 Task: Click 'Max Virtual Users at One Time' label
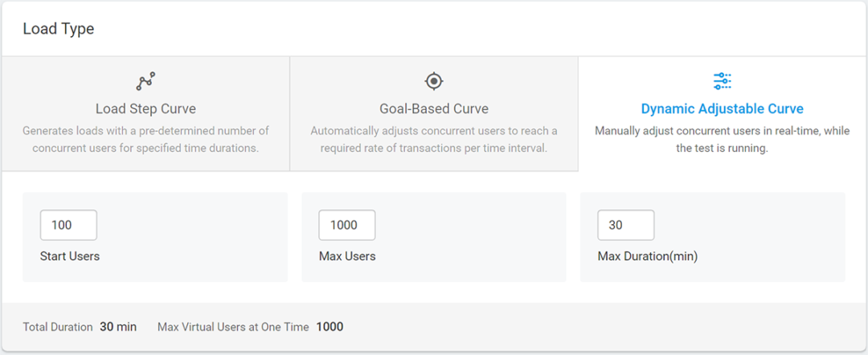[233, 327]
